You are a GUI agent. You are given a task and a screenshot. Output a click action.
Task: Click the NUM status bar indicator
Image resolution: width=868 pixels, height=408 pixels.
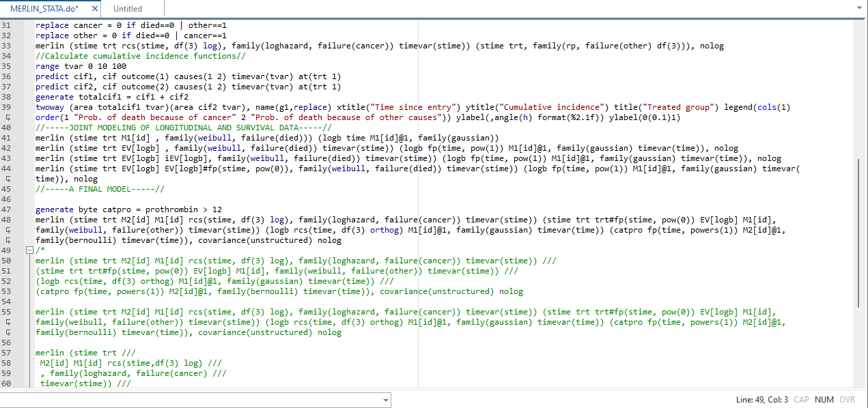tap(824, 400)
